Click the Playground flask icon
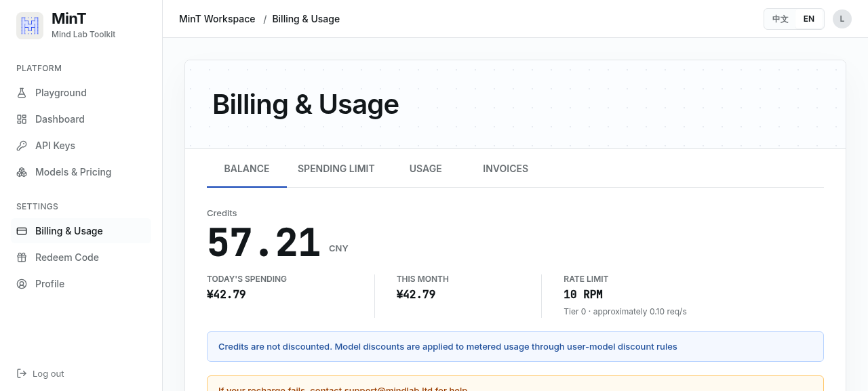Image resolution: width=868 pixels, height=391 pixels. click(x=22, y=93)
